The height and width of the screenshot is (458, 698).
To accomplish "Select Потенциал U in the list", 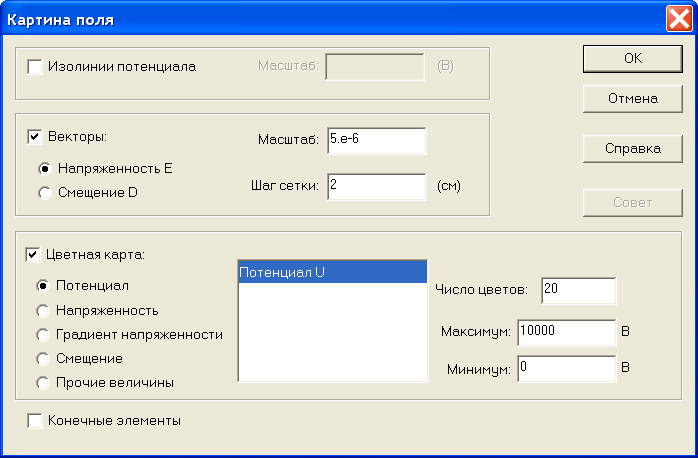I will coord(333,272).
